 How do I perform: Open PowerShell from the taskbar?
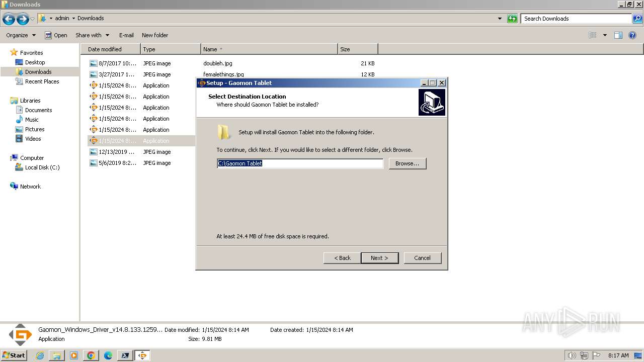[x=125, y=355]
